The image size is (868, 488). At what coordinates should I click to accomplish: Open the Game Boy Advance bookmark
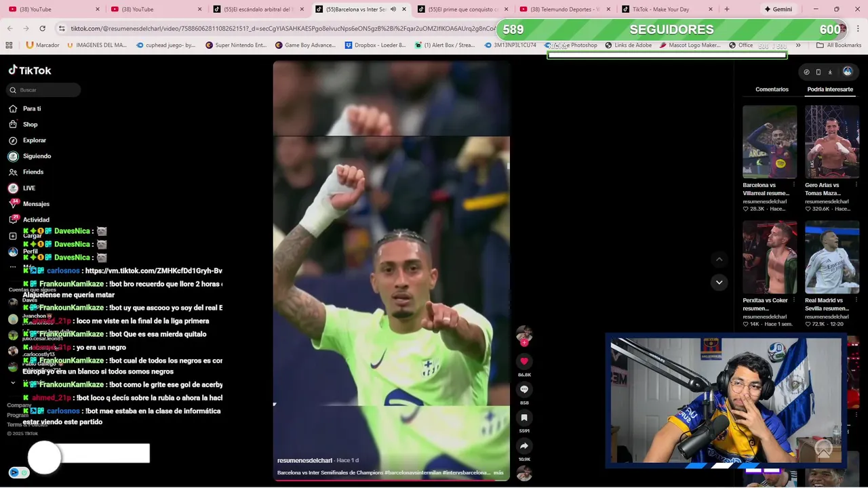[305, 45]
